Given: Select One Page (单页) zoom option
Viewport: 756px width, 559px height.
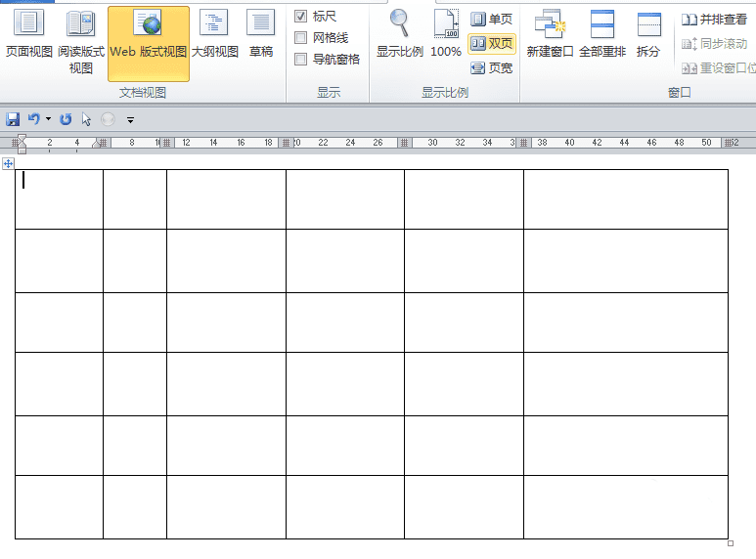Looking at the screenshot, I should click(491, 19).
